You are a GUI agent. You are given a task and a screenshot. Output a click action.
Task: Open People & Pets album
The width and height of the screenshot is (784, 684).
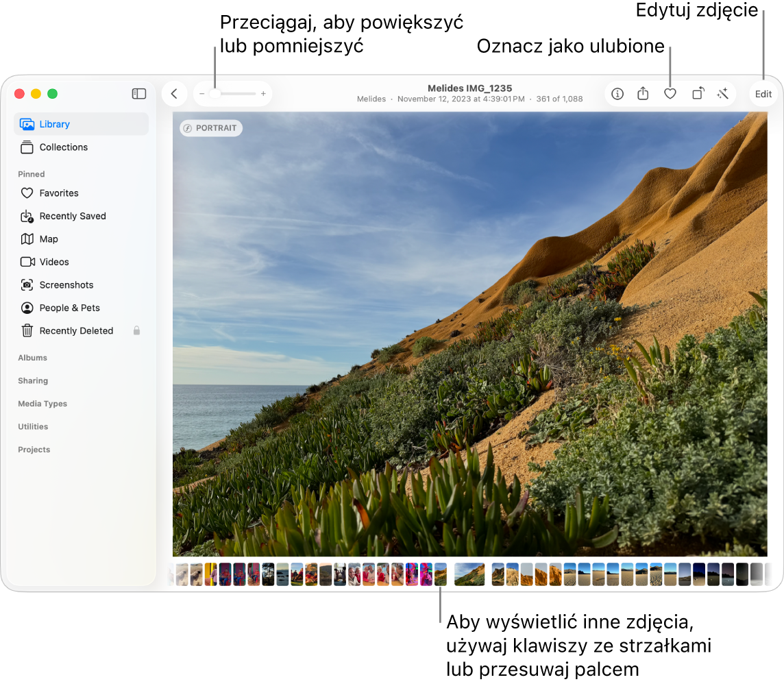(69, 308)
